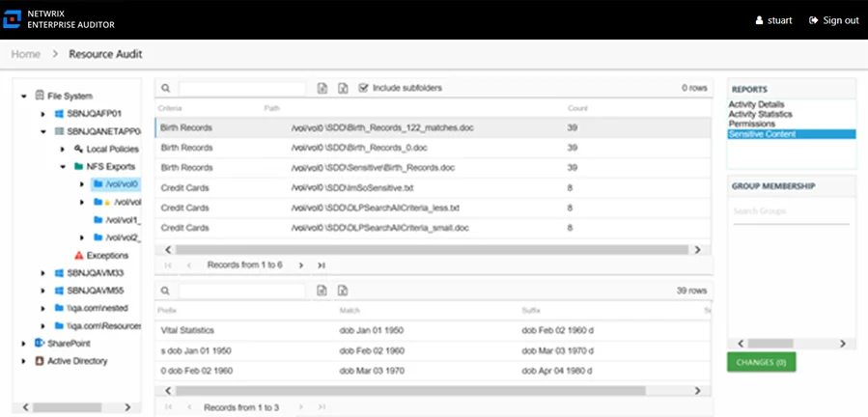
Task: Select the Sensitive Content report
Action: pos(792,134)
